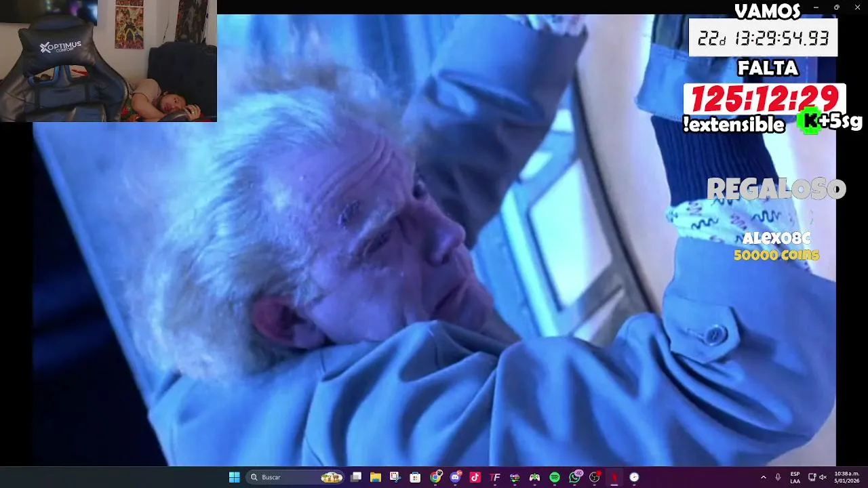The width and height of the screenshot is (868, 488).
Task: Open WhatsApp from the taskbar
Action: click(574, 477)
